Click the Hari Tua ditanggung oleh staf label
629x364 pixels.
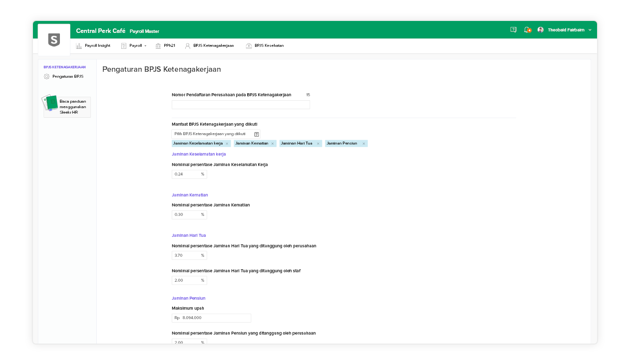pos(236,271)
